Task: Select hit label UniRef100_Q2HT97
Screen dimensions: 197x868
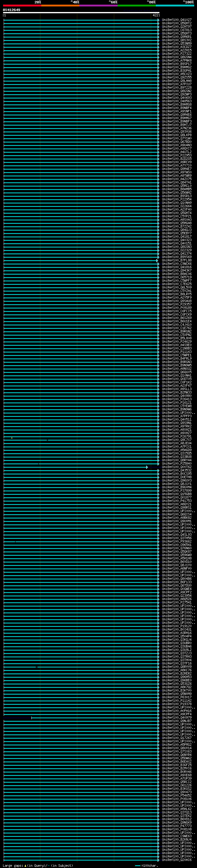Action: pos(177,26)
